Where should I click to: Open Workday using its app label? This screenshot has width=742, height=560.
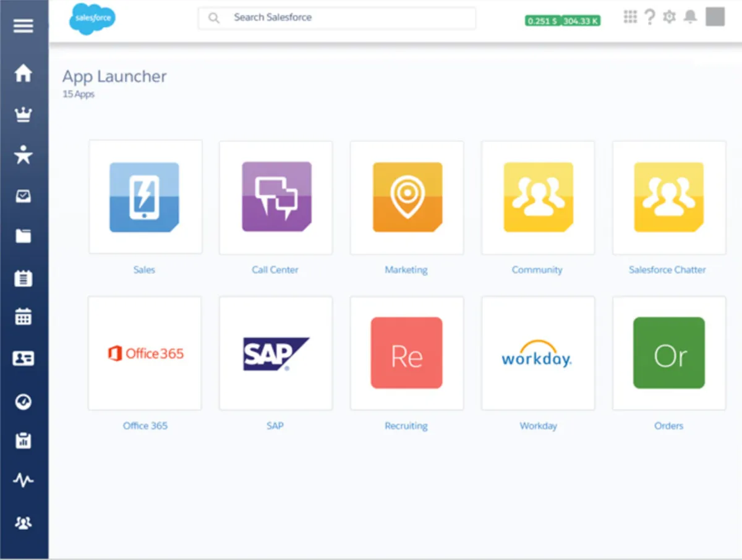[537, 425]
